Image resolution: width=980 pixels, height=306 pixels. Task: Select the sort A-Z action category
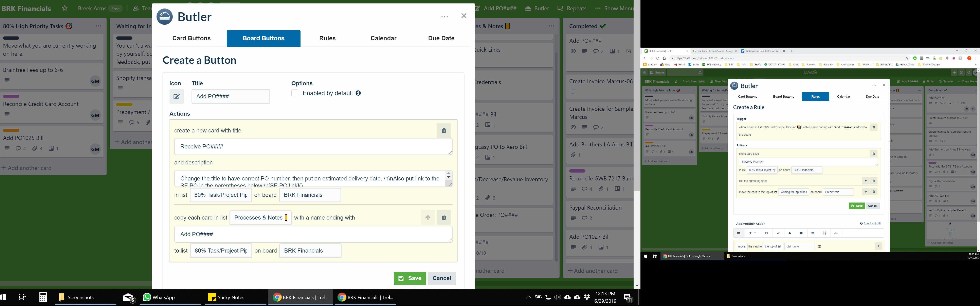point(824,233)
